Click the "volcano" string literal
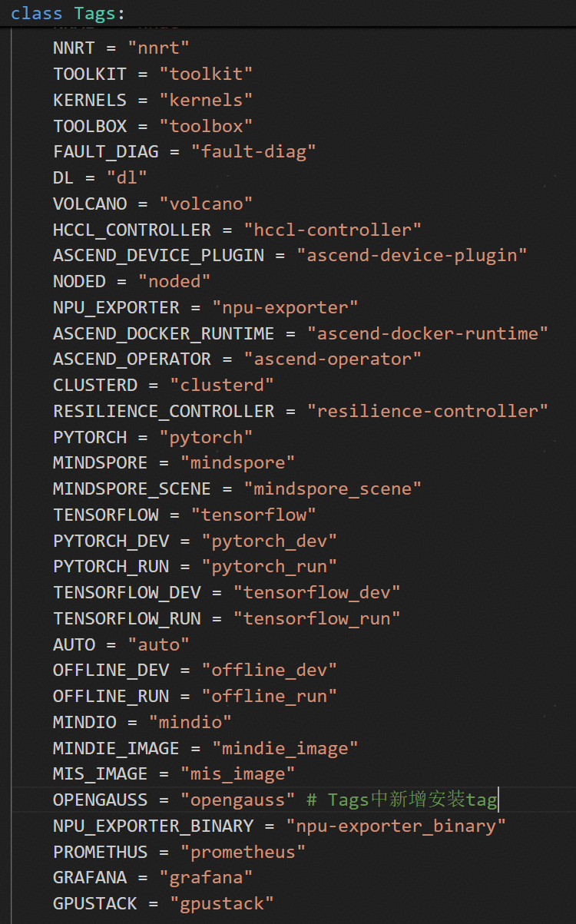The height and width of the screenshot is (924, 576). [x=206, y=204]
